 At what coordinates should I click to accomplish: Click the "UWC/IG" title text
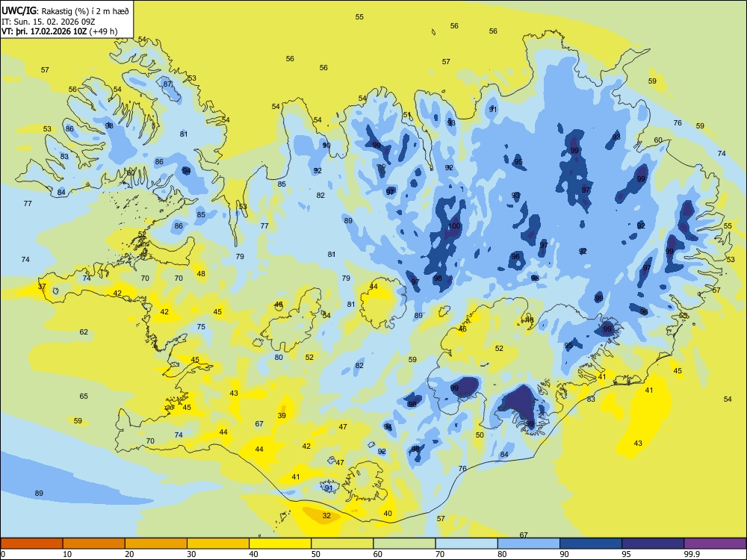coord(19,10)
